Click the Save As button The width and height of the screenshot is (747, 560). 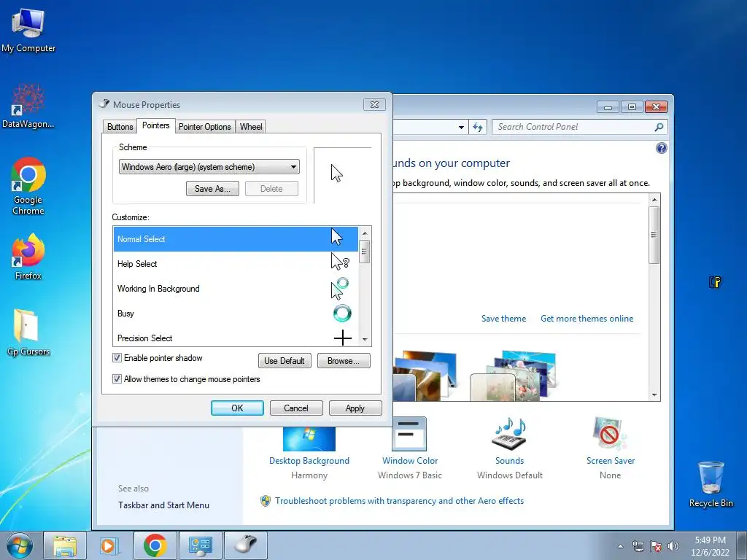(x=212, y=189)
